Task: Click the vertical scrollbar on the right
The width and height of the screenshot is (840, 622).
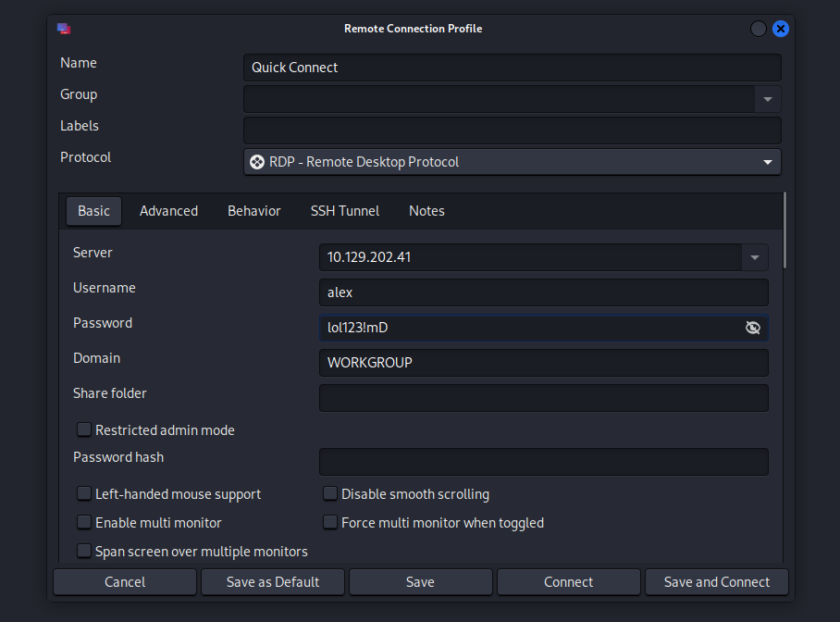Action: point(784,231)
